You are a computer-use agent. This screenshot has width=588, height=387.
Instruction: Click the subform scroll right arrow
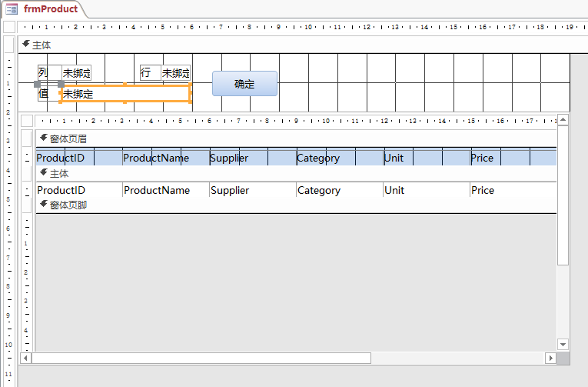coord(550,358)
